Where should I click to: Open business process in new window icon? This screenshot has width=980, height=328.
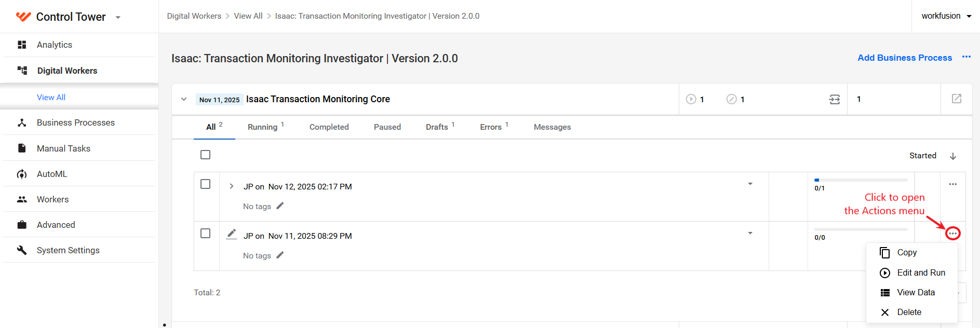click(x=957, y=99)
